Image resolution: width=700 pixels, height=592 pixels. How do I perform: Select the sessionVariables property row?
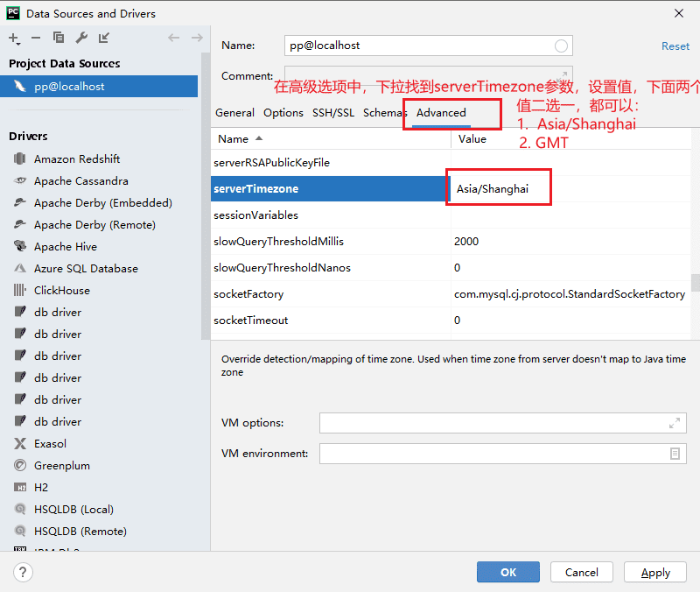point(331,215)
